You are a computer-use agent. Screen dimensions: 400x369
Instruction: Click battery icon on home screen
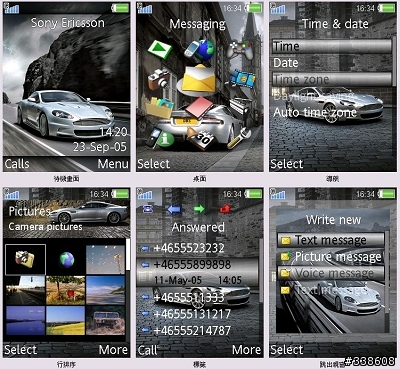(120, 8)
